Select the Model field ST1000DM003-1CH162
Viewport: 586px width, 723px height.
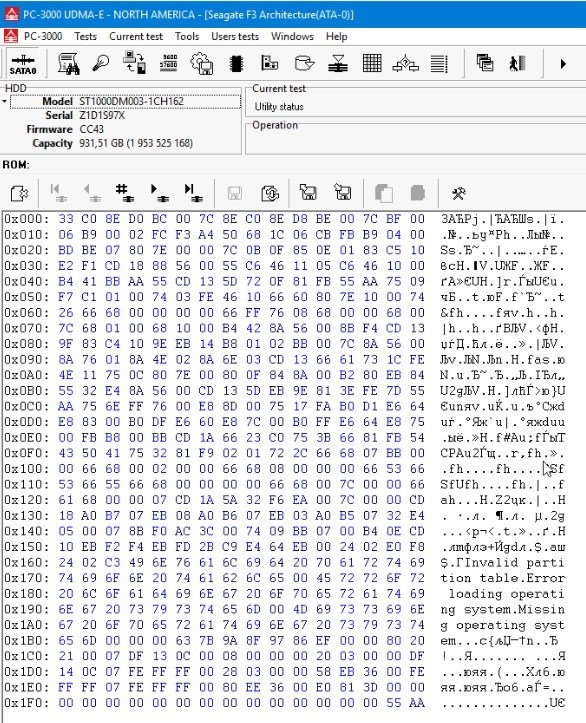point(125,101)
